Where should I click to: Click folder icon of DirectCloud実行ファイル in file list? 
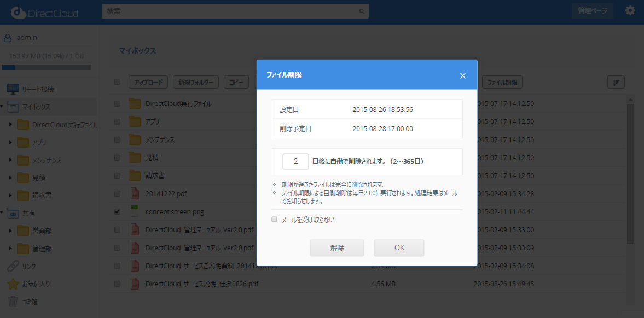pyautogui.click(x=134, y=103)
